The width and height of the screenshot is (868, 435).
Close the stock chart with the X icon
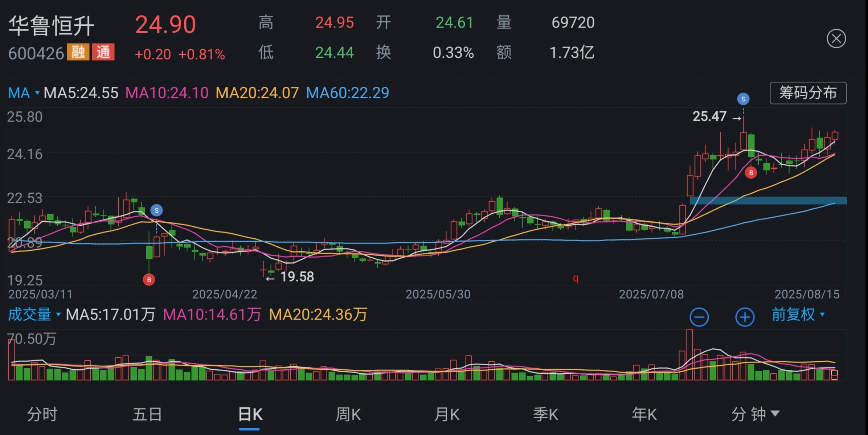836,38
